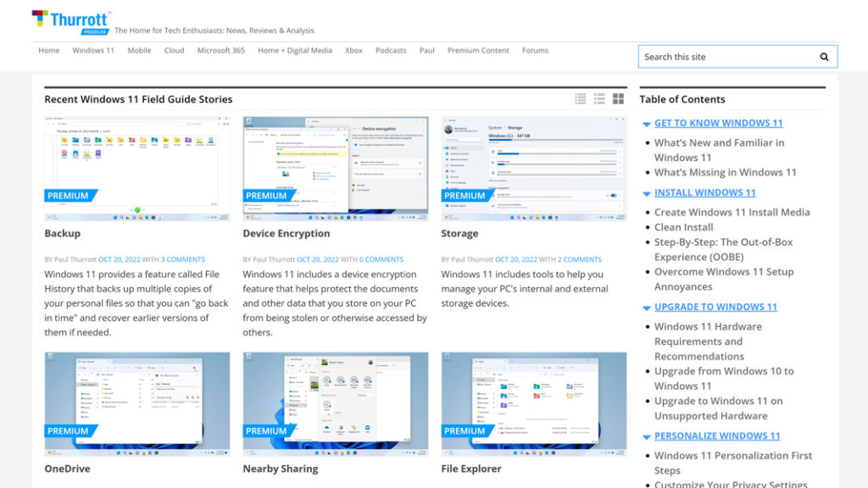
Task: Open Microsoft 365 navigation item
Action: (221, 50)
